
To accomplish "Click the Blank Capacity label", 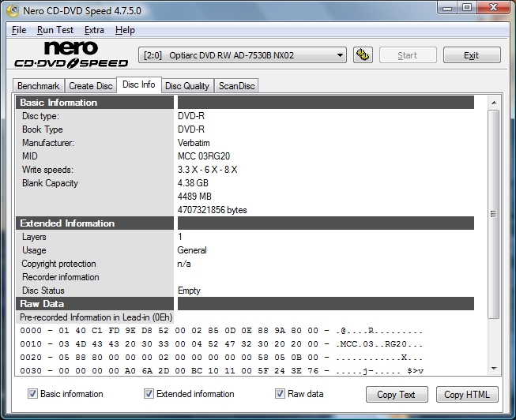I will point(50,183).
